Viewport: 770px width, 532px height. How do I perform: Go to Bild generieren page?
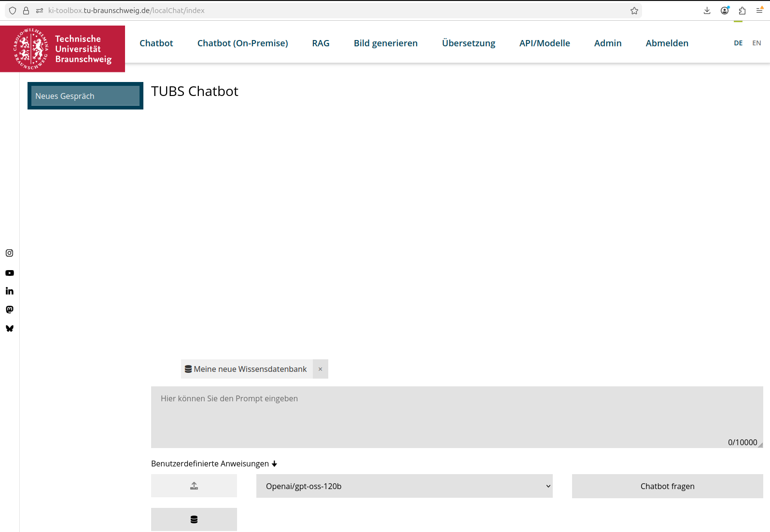385,43
